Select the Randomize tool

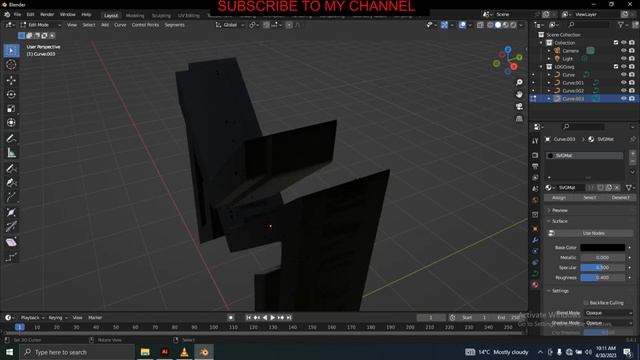click(x=11, y=257)
